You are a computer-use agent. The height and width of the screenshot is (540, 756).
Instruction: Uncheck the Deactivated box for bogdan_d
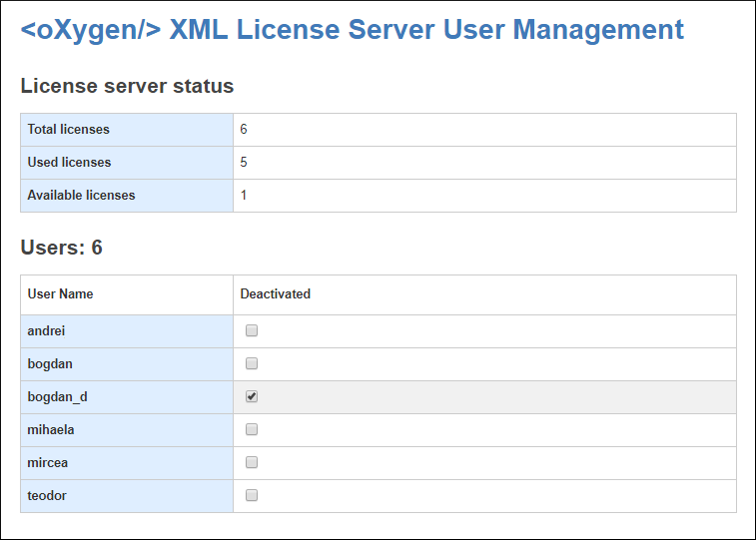pyautogui.click(x=252, y=396)
